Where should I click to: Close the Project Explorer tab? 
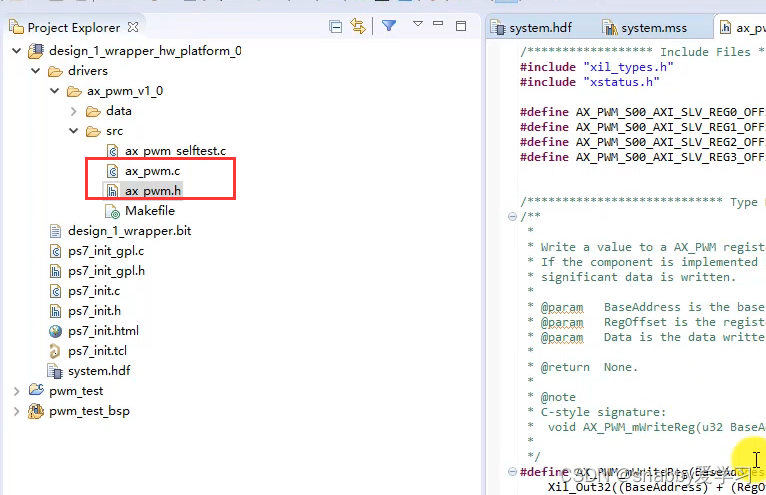[x=133, y=27]
